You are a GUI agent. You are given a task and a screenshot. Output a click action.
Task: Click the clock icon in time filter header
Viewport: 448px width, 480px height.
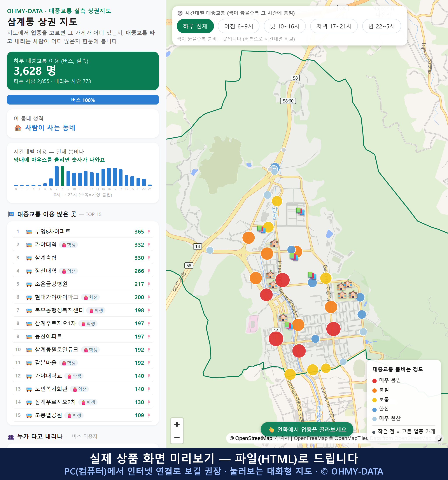(180, 13)
